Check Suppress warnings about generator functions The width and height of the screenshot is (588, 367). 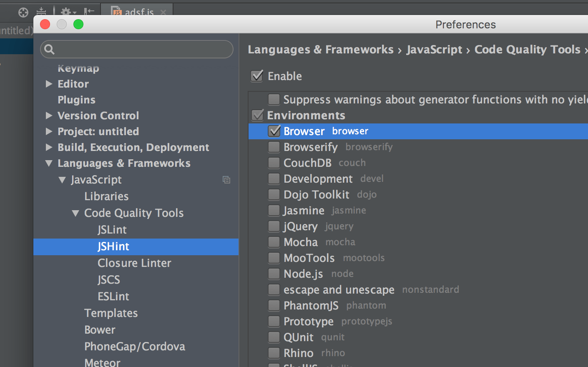[x=274, y=99]
